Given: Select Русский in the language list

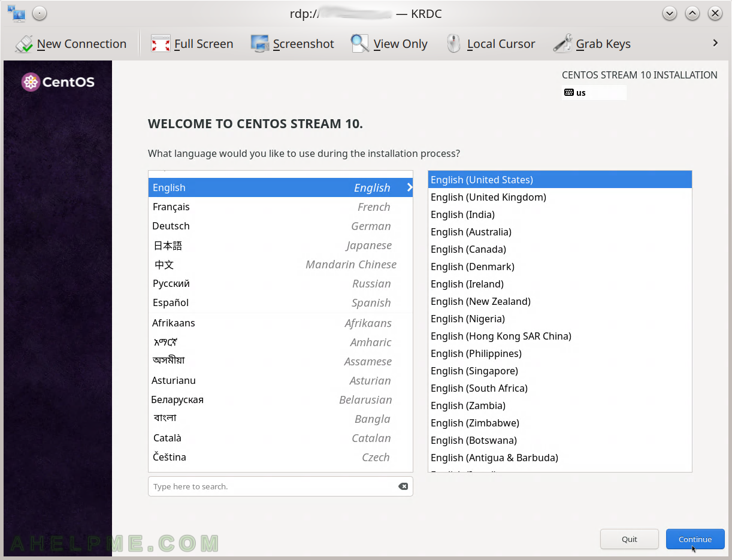Looking at the screenshot, I should click(x=280, y=283).
